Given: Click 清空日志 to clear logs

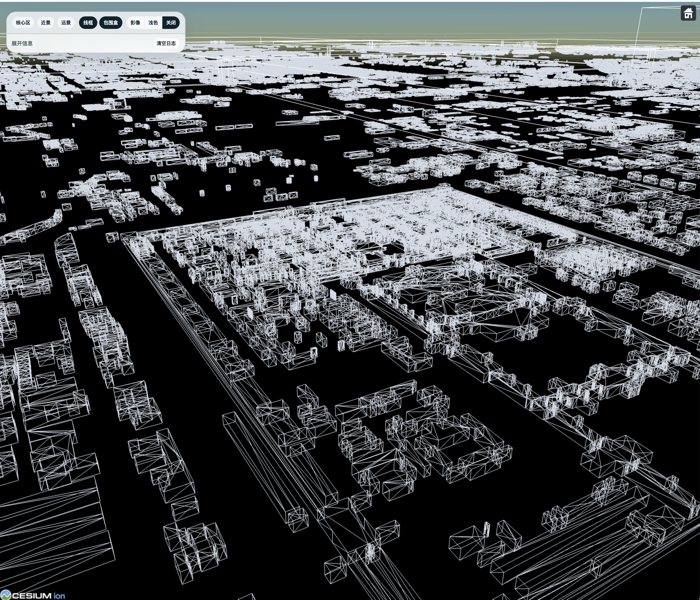Looking at the screenshot, I should tap(166, 43).
